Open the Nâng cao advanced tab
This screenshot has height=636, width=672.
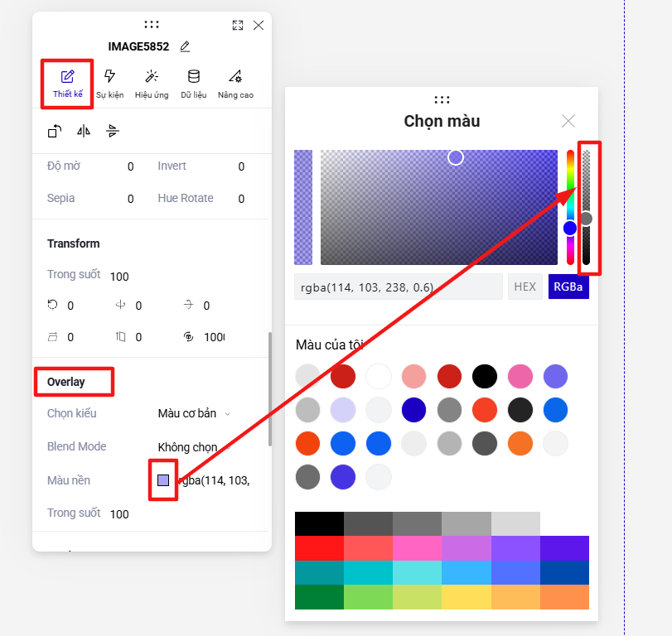(235, 84)
